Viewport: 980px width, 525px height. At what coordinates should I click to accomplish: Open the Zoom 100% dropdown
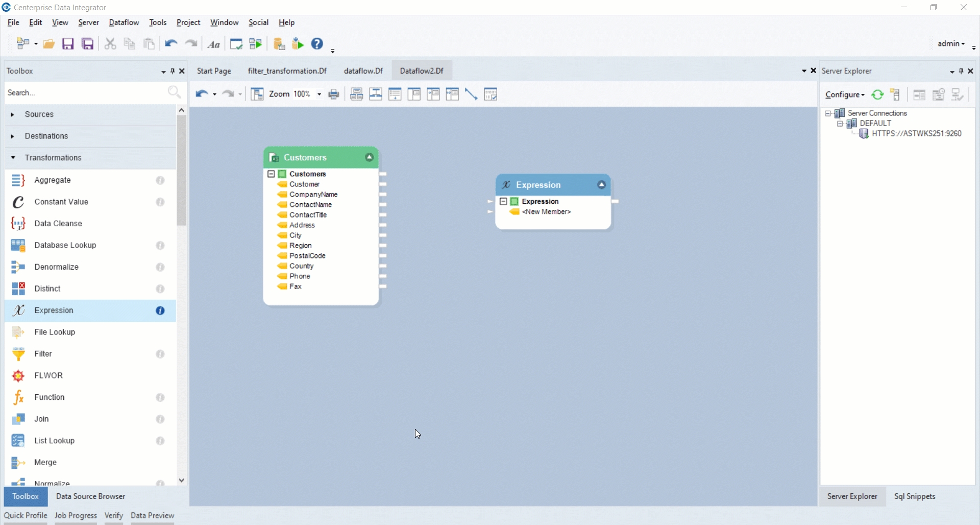[319, 94]
